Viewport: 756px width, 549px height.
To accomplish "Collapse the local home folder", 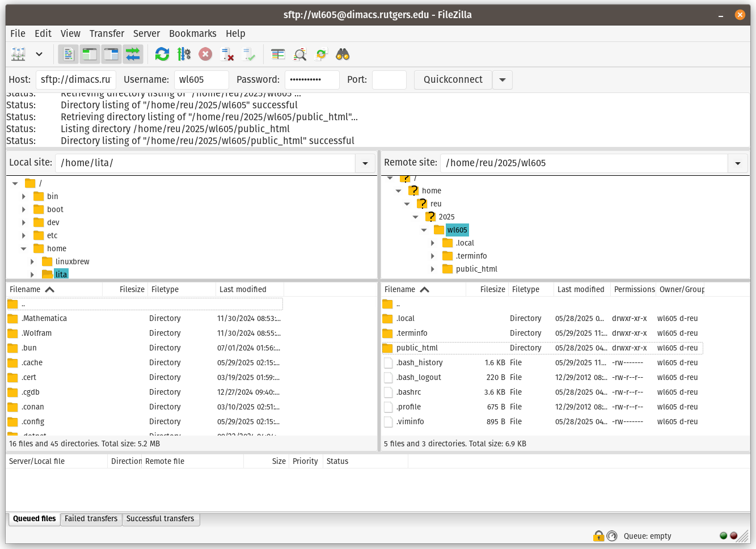I will [x=24, y=248].
